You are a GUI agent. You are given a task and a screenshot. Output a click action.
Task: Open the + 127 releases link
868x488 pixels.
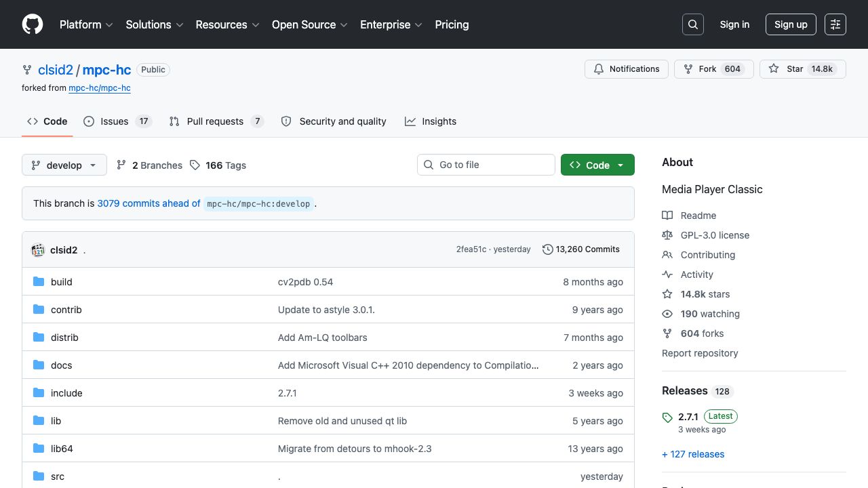pyautogui.click(x=693, y=454)
